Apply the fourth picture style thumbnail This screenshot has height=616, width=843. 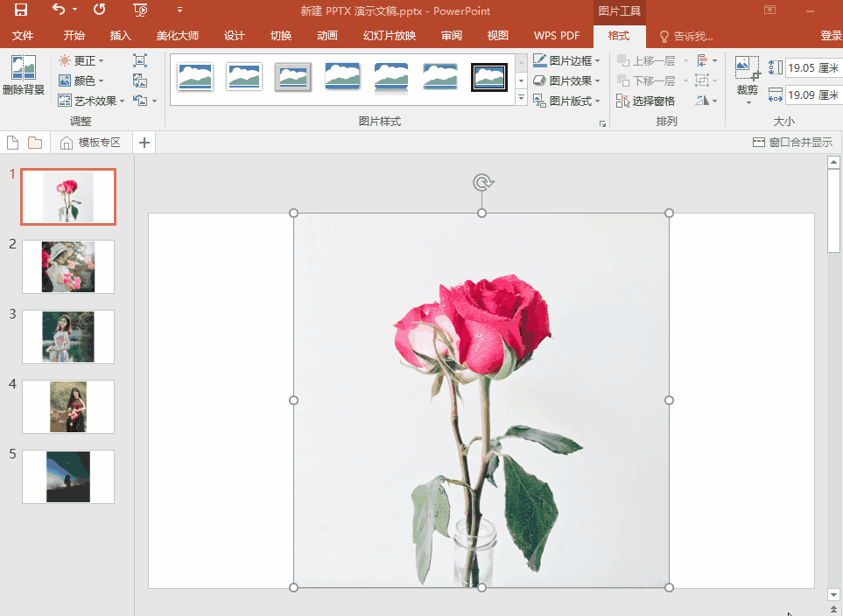(x=342, y=76)
